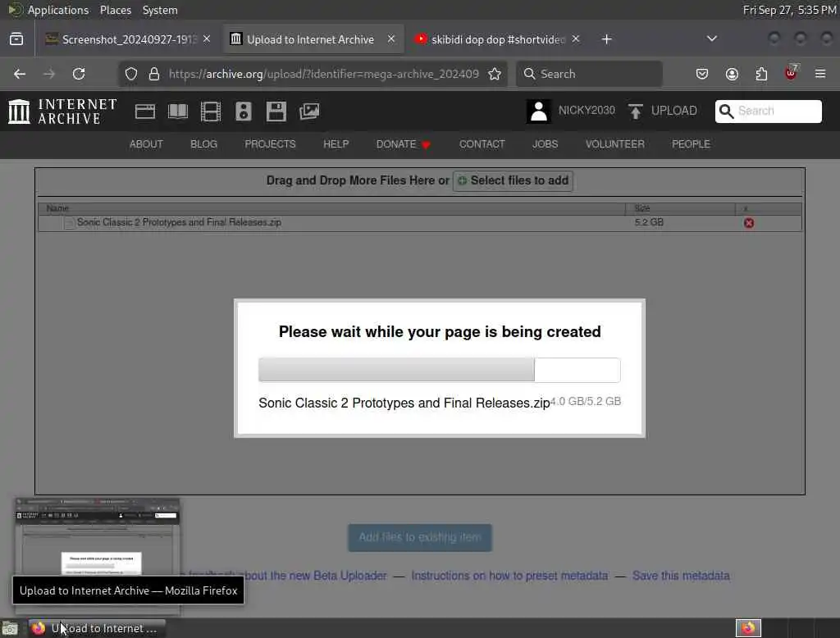Click the UPLOAD link text

(674, 111)
